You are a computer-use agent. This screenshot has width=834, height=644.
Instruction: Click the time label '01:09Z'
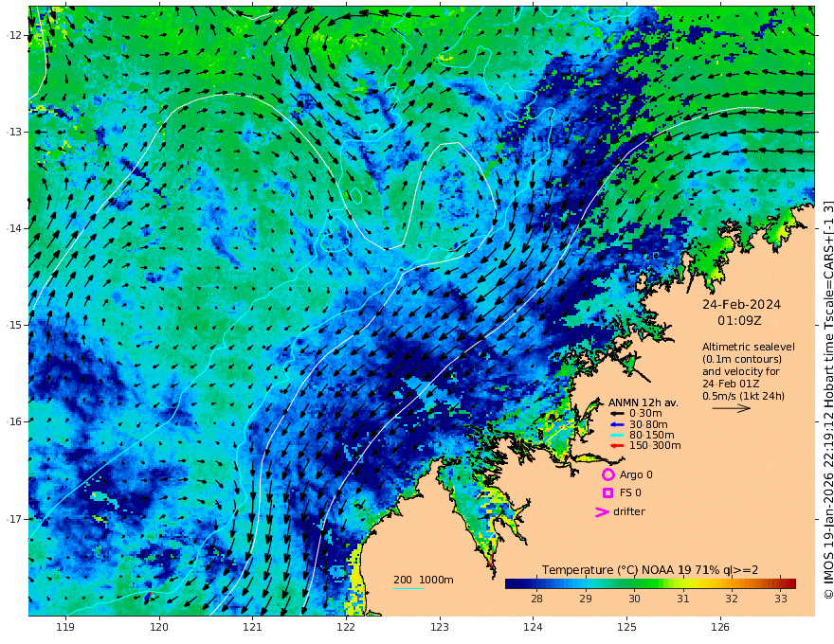[739, 321]
